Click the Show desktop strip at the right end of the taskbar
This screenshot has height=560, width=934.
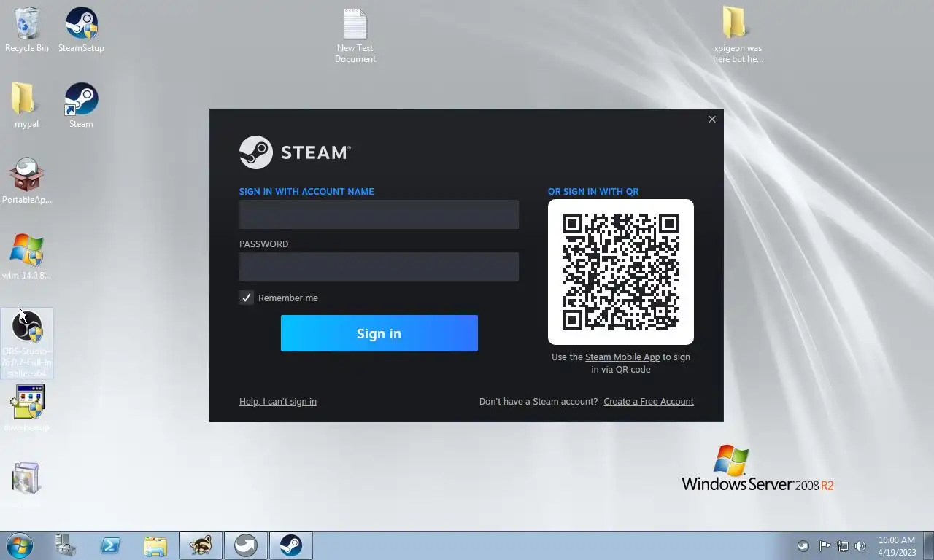928,545
